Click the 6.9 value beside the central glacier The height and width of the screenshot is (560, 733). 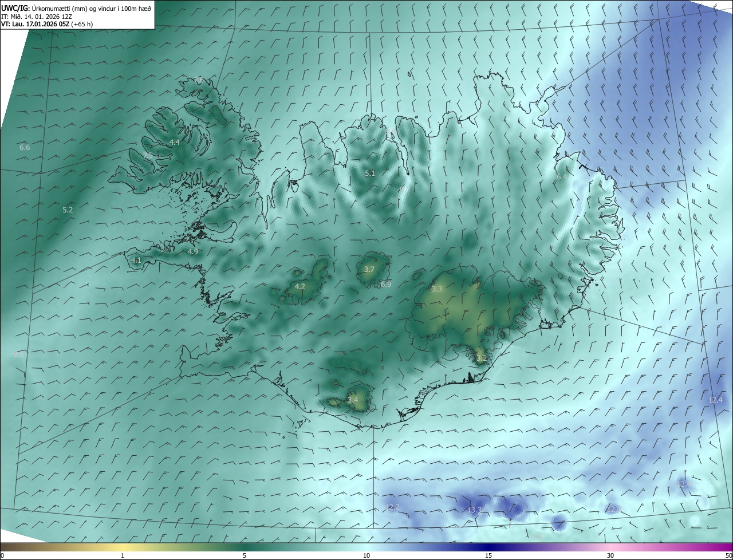(x=386, y=285)
